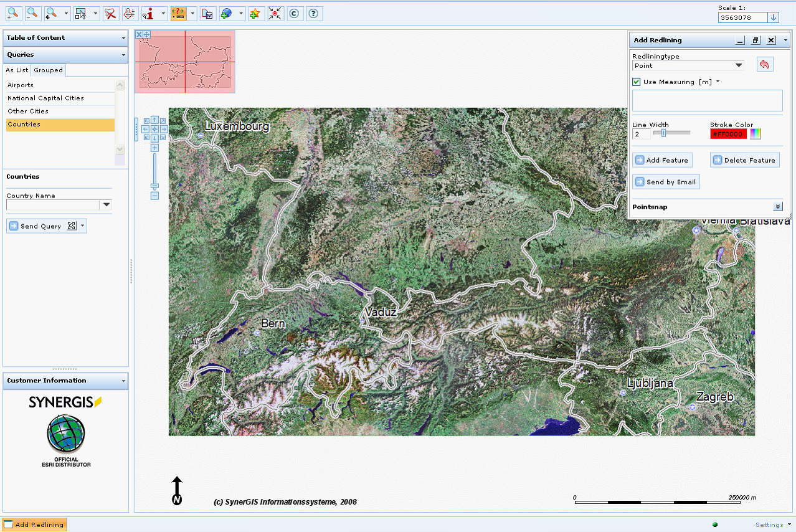
Task: Uncheck Use Measuring option
Action: pos(636,82)
